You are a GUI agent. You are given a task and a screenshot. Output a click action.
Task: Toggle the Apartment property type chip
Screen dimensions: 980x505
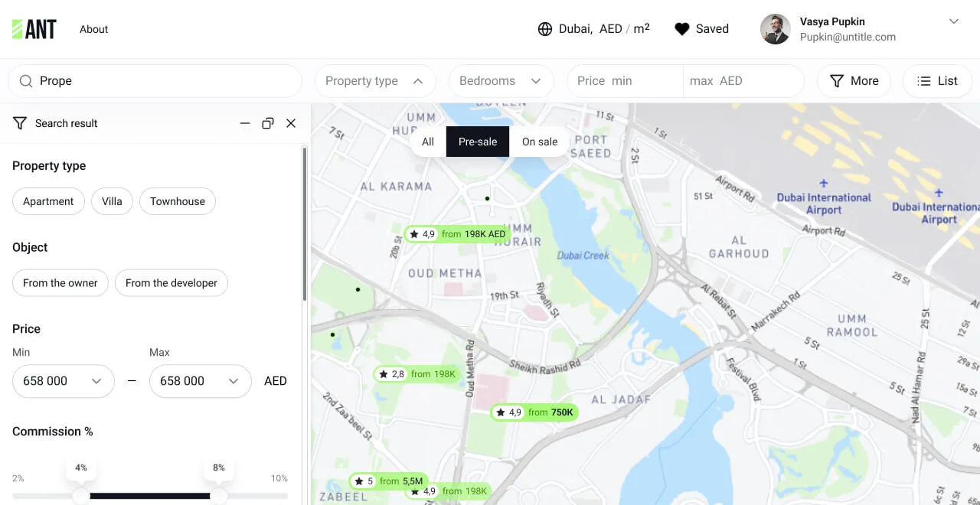click(48, 201)
